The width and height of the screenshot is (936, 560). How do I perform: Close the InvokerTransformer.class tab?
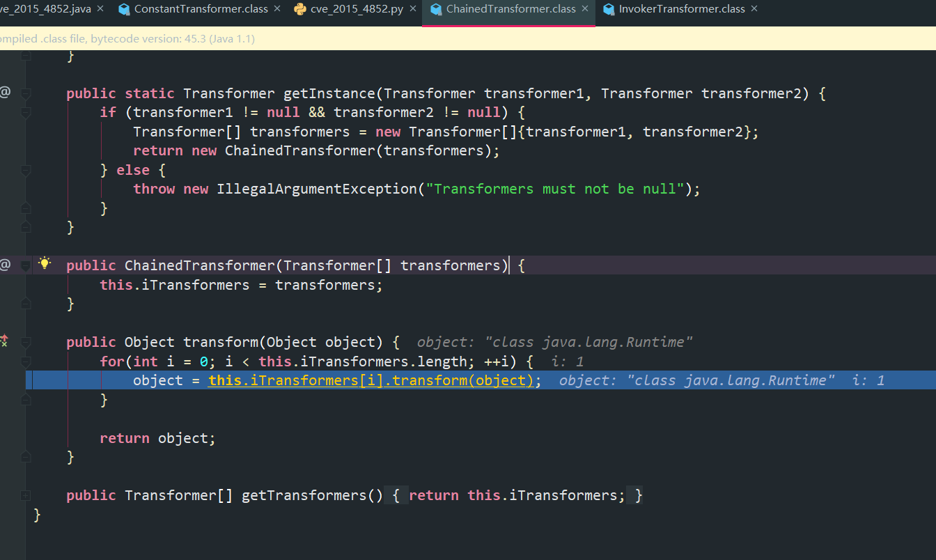pyautogui.click(x=754, y=9)
